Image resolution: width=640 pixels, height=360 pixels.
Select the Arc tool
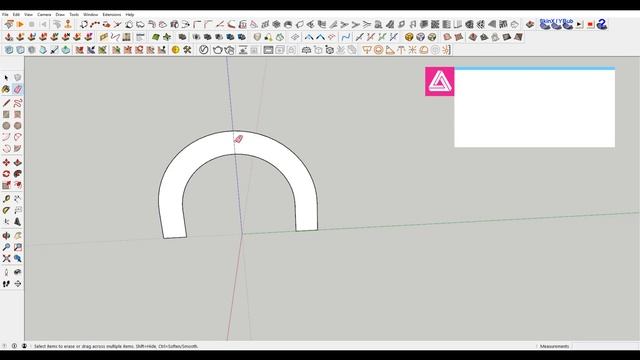[x=6, y=137]
